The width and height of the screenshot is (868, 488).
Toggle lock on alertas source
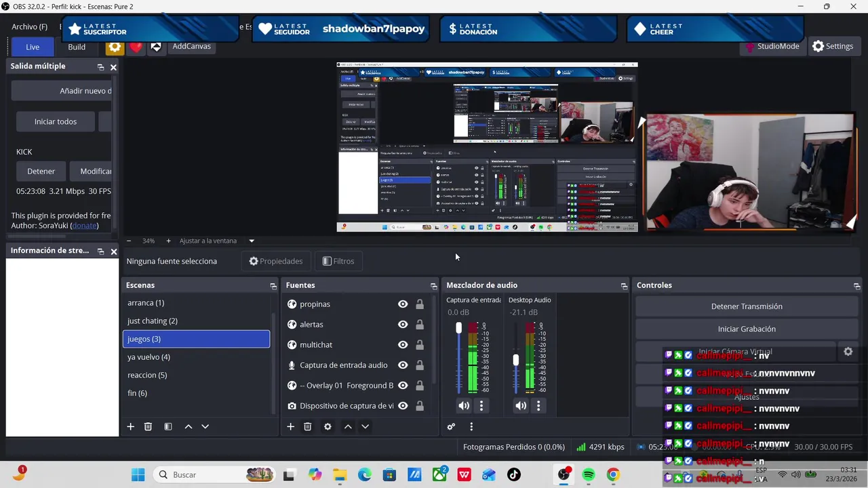point(420,325)
